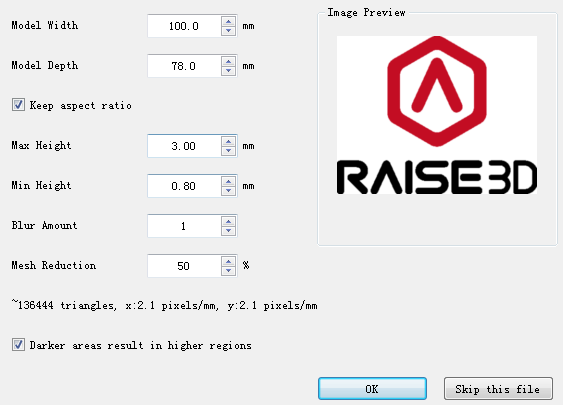
Task: Increase Model Depth with up arrow
Action: click(x=228, y=61)
